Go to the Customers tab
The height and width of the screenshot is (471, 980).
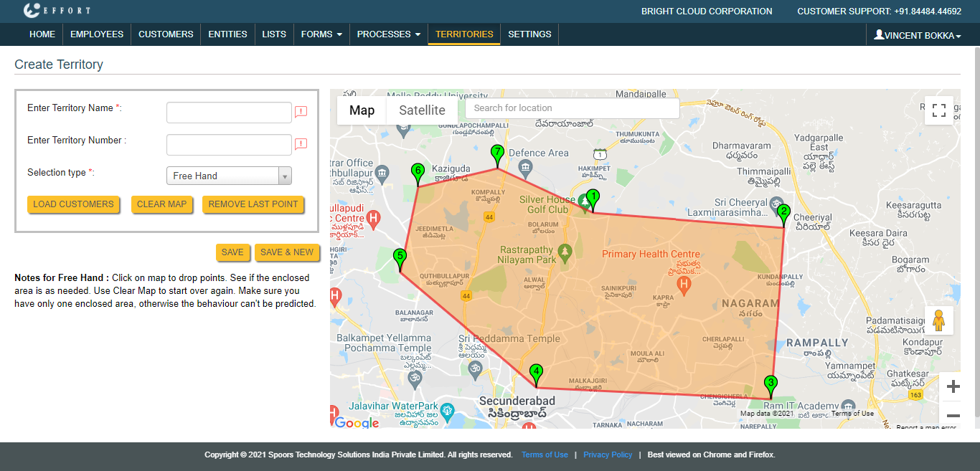coord(166,34)
